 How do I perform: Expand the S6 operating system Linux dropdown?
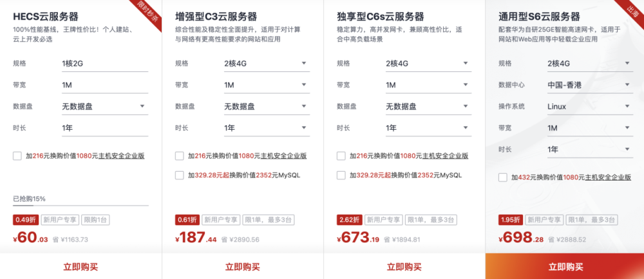click(590, 107)
